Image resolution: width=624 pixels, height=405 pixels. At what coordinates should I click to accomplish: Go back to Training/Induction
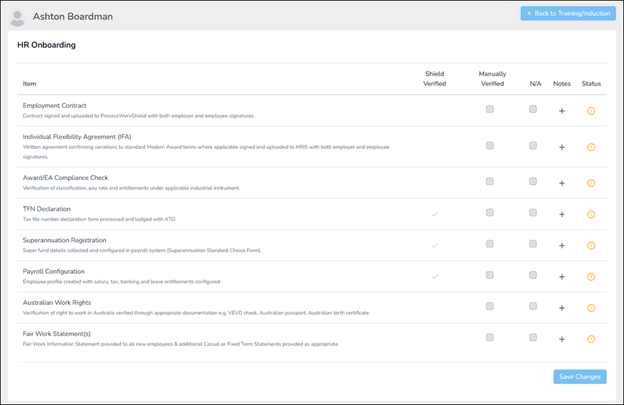(568, 14)
